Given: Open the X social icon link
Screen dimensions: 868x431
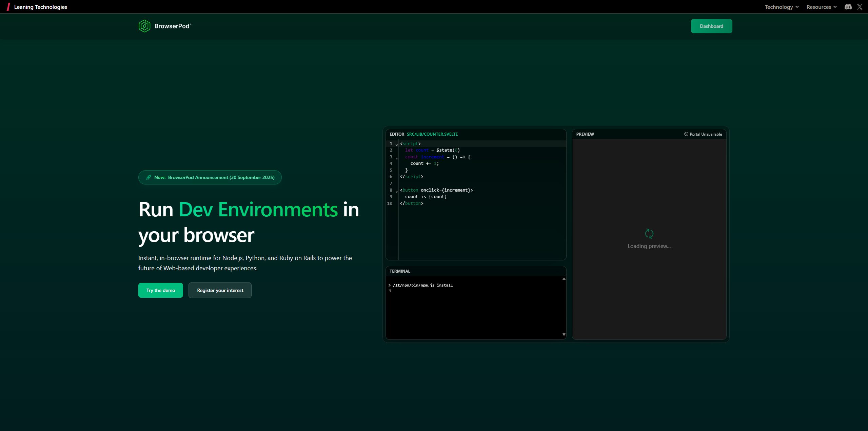Looking at the screenshot, I should pos(860,7).
